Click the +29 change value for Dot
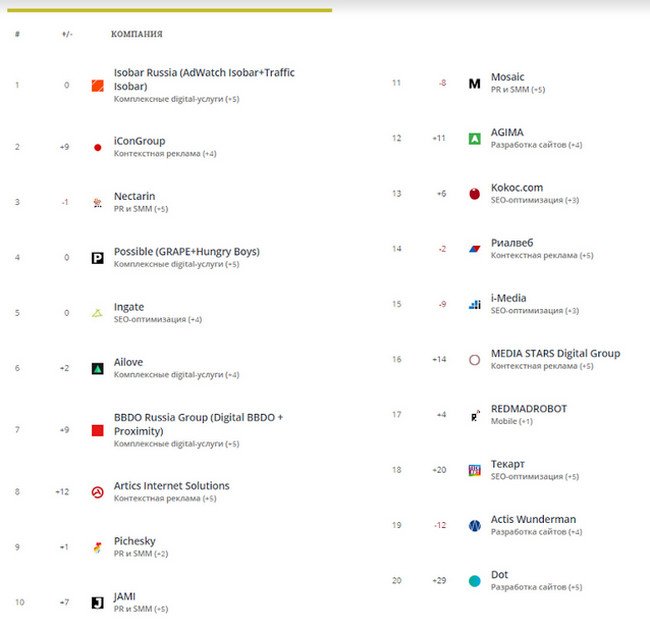Viewport: 650px width, 630px height. [439, 581]
